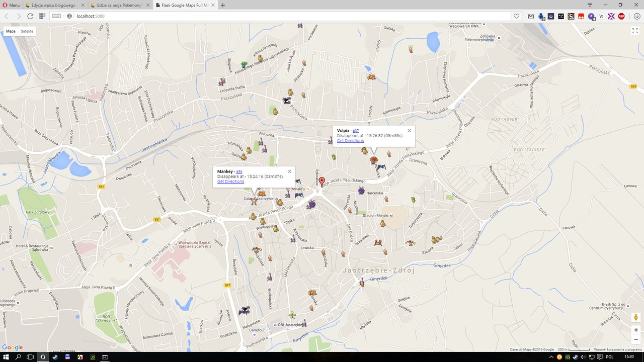
Task: Click the purple X extension icon
Action: [611, 16]
